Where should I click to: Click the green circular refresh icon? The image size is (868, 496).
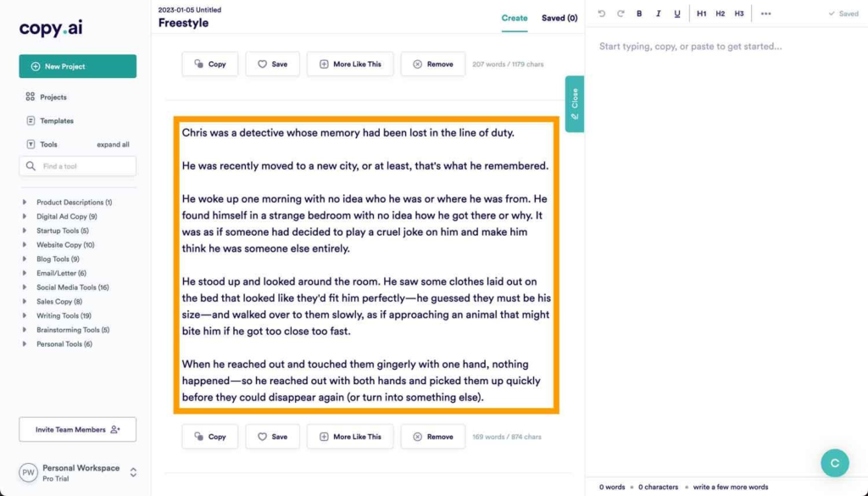[x=834, y=462]
